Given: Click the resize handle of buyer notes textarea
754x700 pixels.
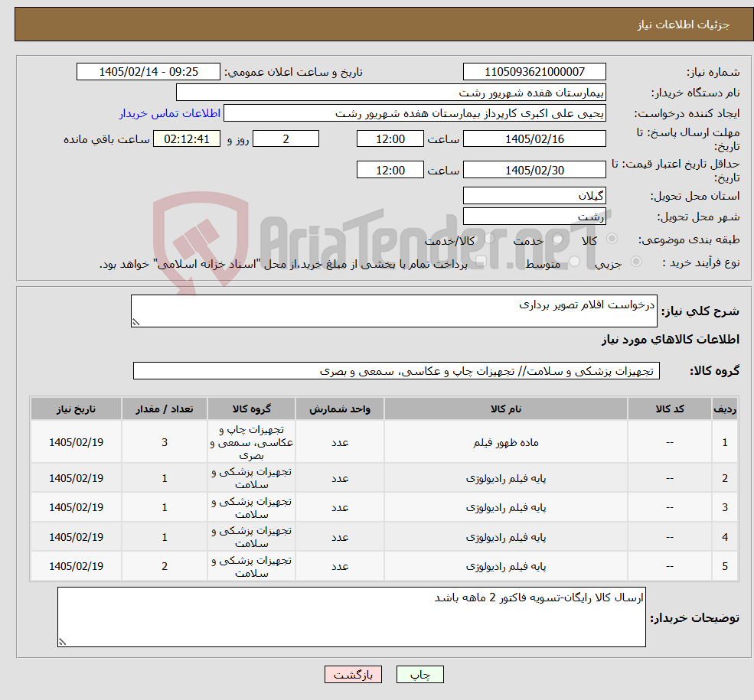Looking at the screenshot, I should click(x=62, y=642).
